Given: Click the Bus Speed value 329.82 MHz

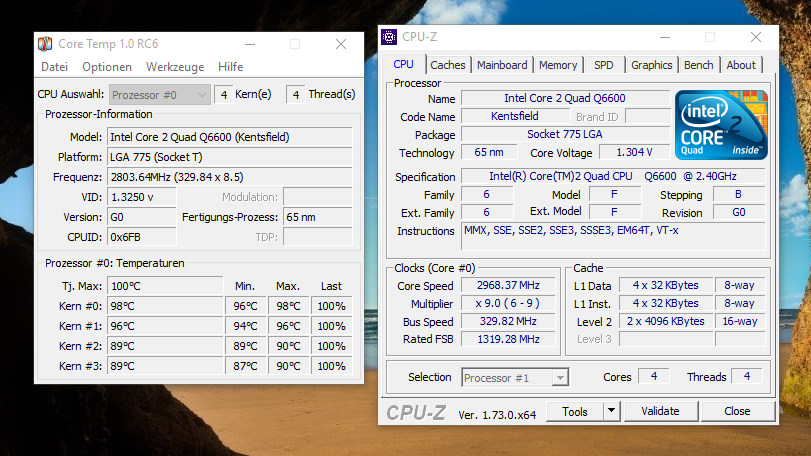Looking at the screenshot, I should (x=508, y=321).
